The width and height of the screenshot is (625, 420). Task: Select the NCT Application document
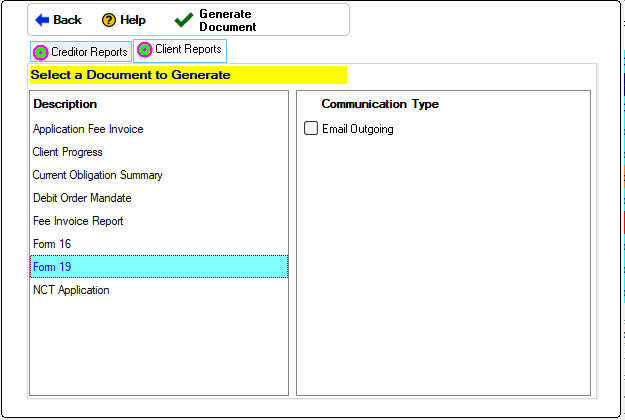[71, 290]
